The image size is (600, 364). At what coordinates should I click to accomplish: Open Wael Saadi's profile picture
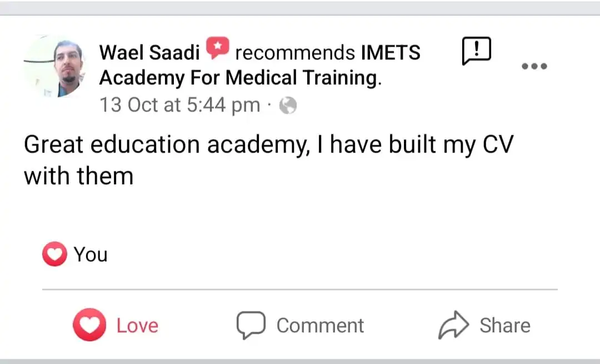click(x=56, y=68)
